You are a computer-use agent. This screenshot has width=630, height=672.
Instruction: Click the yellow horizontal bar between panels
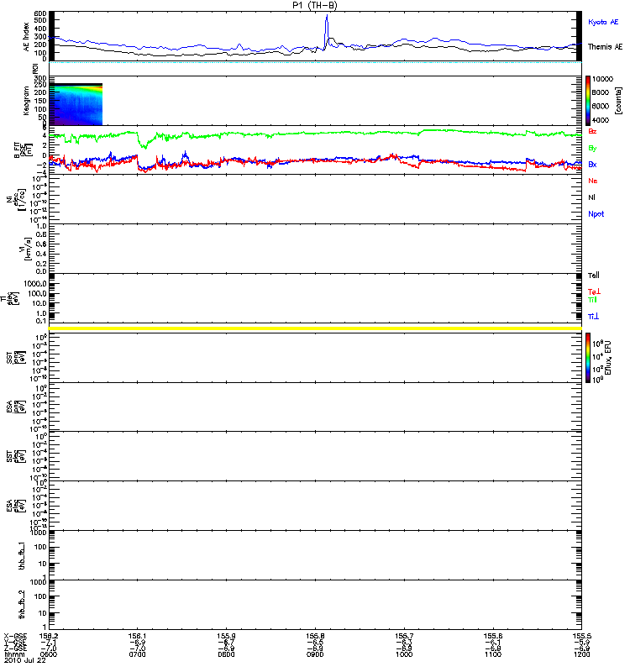(x=315, y=328)
